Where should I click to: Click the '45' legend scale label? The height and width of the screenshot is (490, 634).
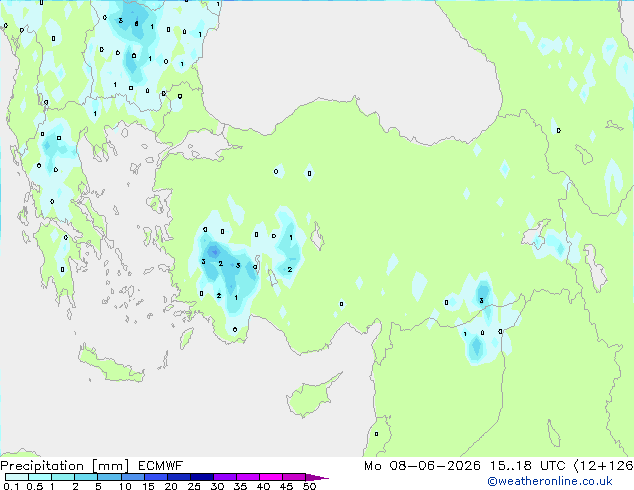[287, 486]
